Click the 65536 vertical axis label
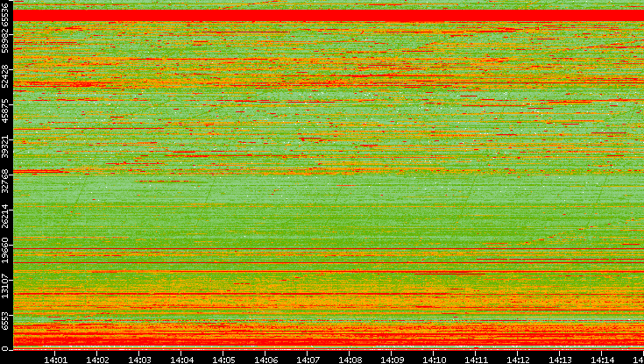The height and width of the screenshot is (364, 644). (x=5, y=13)
